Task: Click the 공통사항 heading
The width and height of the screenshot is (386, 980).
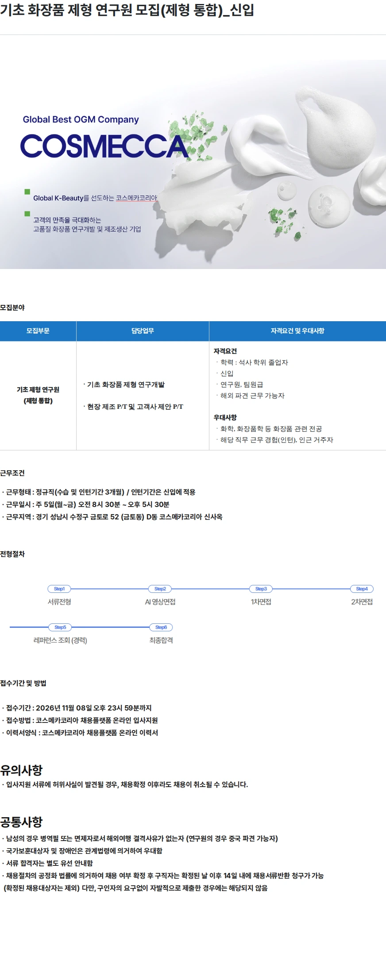Action: point(21,822)
